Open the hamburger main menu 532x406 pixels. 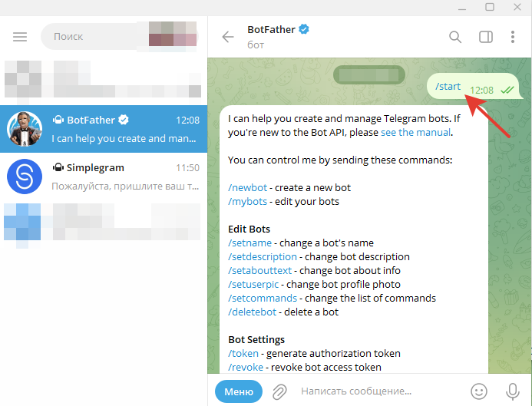[x=20, y=37]
